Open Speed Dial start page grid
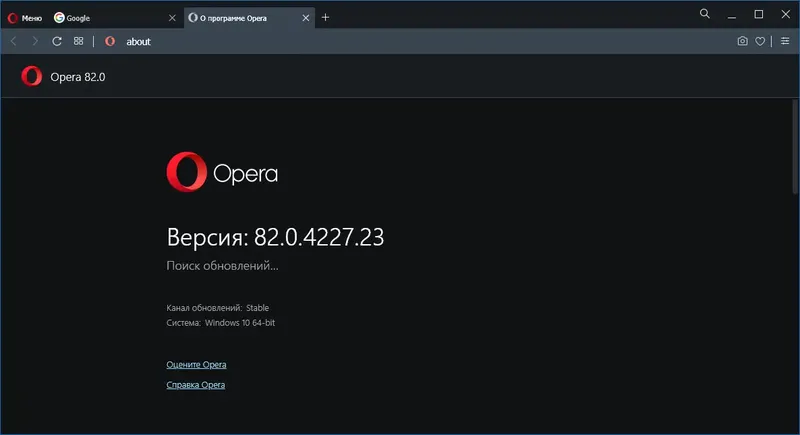 click(78, 41)
